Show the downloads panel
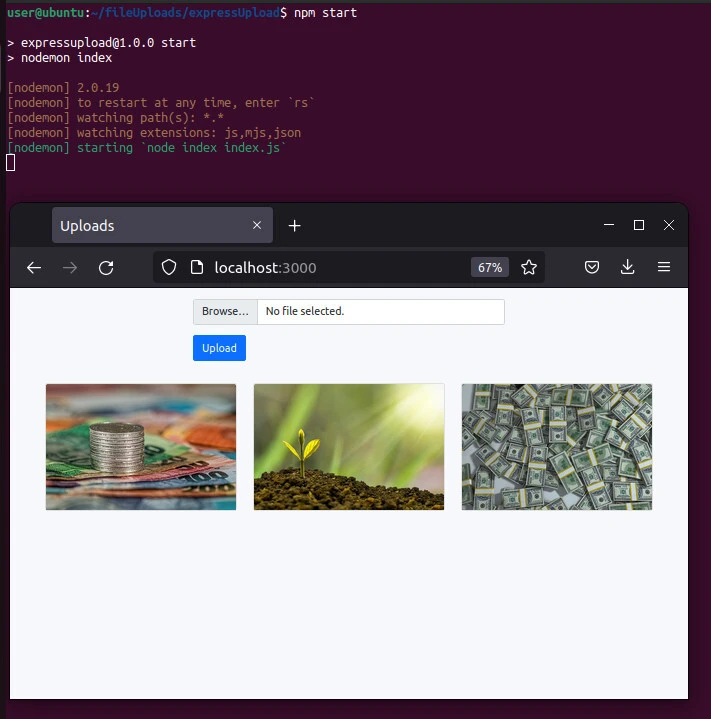711x719 pixels. tap(628, 267)
